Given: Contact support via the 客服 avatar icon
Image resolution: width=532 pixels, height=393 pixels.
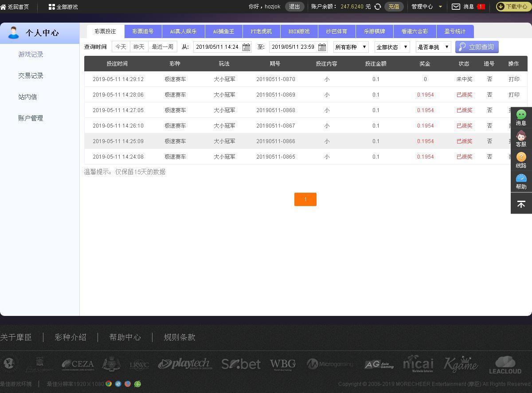Looking at the screenshot, I should point(521,136).
